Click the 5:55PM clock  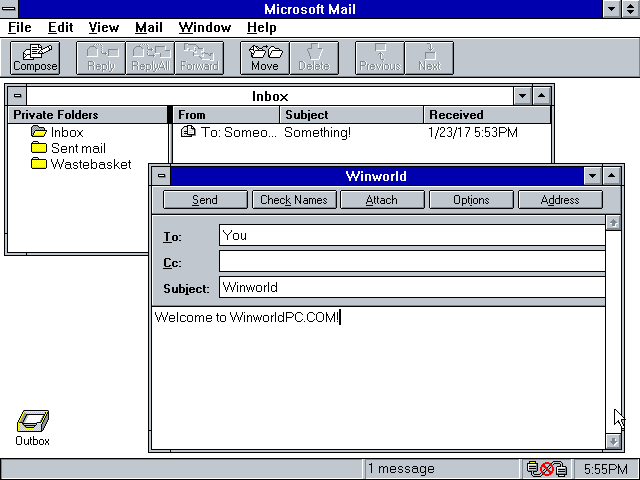606,469
